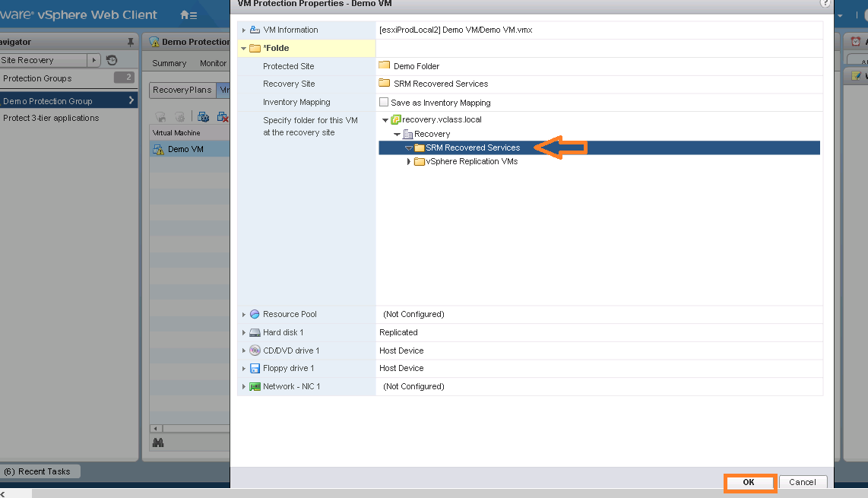Screen dimensions: 868x498
Task: Select the Demo VM row
Action: [189, 149]
